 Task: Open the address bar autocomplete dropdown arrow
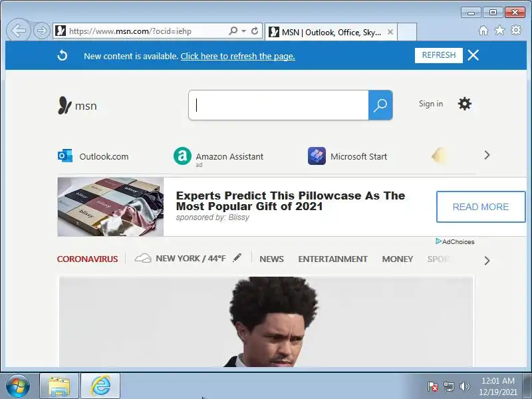pyautogui.click(x=243, y=31)
